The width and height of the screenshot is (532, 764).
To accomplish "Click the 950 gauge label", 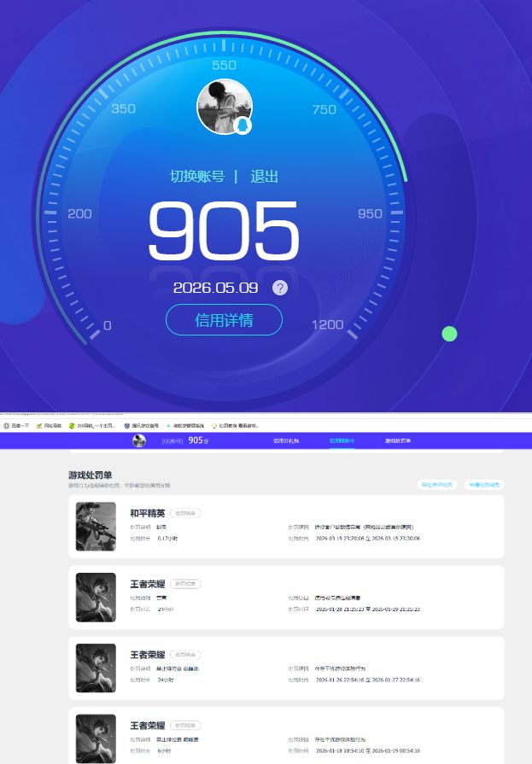I will pyautogui.click(x=370, y=214).
